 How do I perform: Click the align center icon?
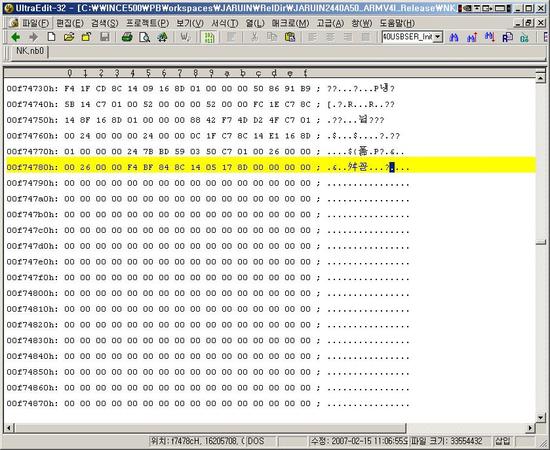330,37
